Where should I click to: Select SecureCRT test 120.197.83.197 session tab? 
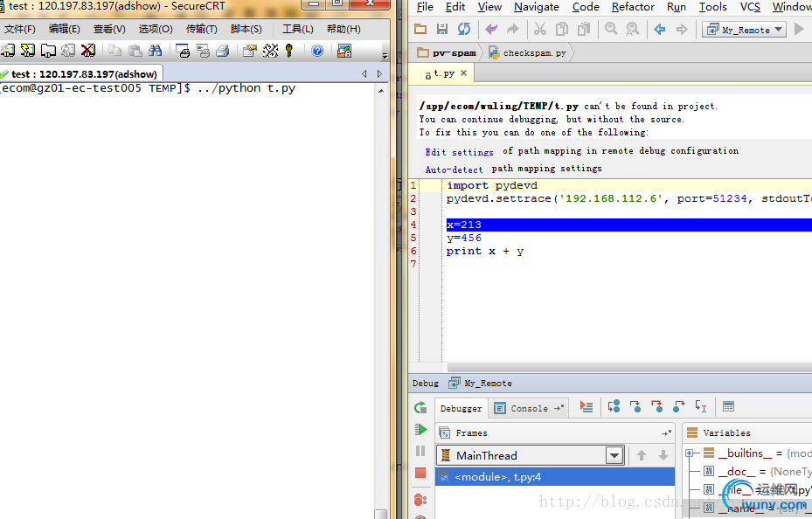82,74
